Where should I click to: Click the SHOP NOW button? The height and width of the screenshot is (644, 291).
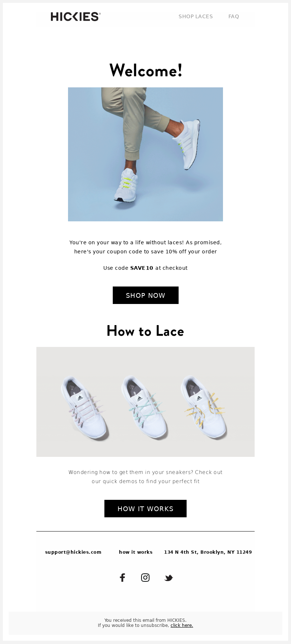(x=145, y=295)
